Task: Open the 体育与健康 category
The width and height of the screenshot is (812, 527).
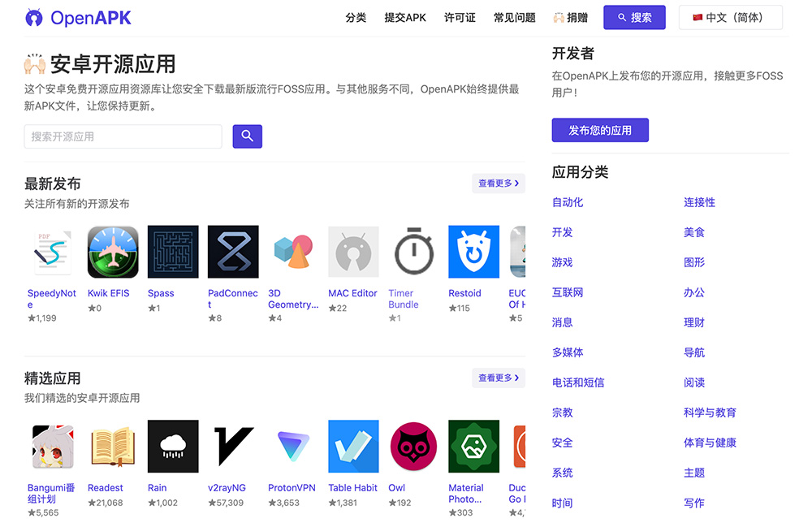Action: pyautogui.click(x=710, y=443)
